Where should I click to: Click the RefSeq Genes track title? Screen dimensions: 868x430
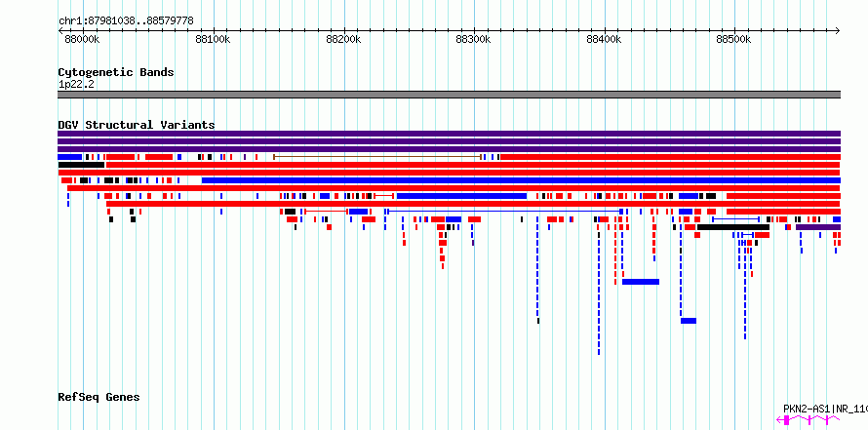tap(99, 397)
